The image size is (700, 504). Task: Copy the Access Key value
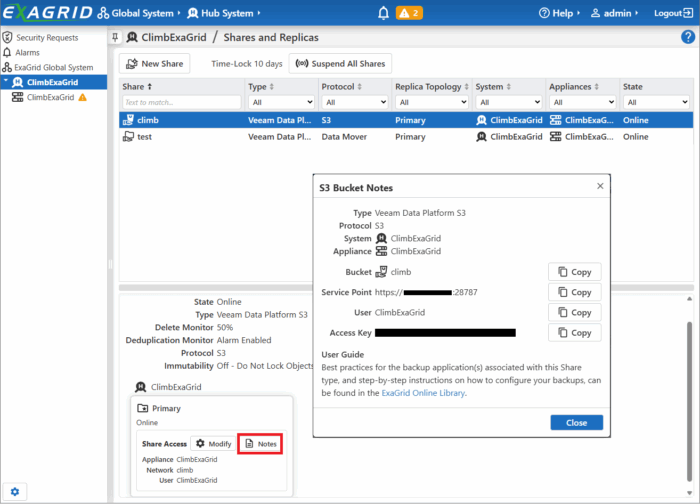click(x=574, y=332)
